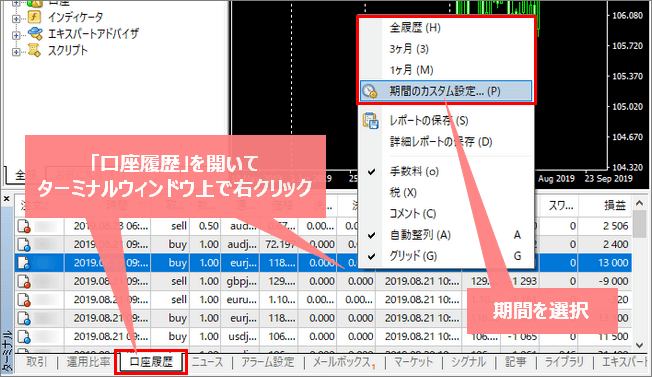Click order icon in the gbpj... sell row
Image resolution: width=652 pixels, height=377 pixels.
pos(24,282)
